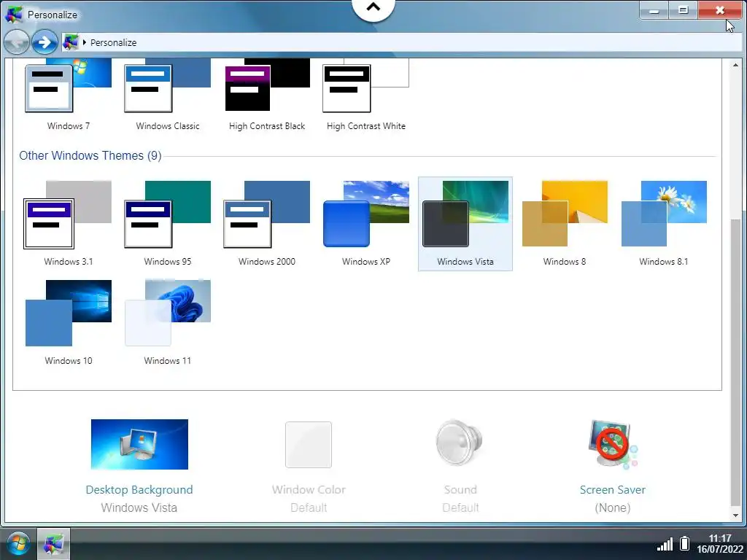The height and width of the screenshot is (560, 747).
Task: Click the Personalize taskbar button
Action: (x=53, y=543)
